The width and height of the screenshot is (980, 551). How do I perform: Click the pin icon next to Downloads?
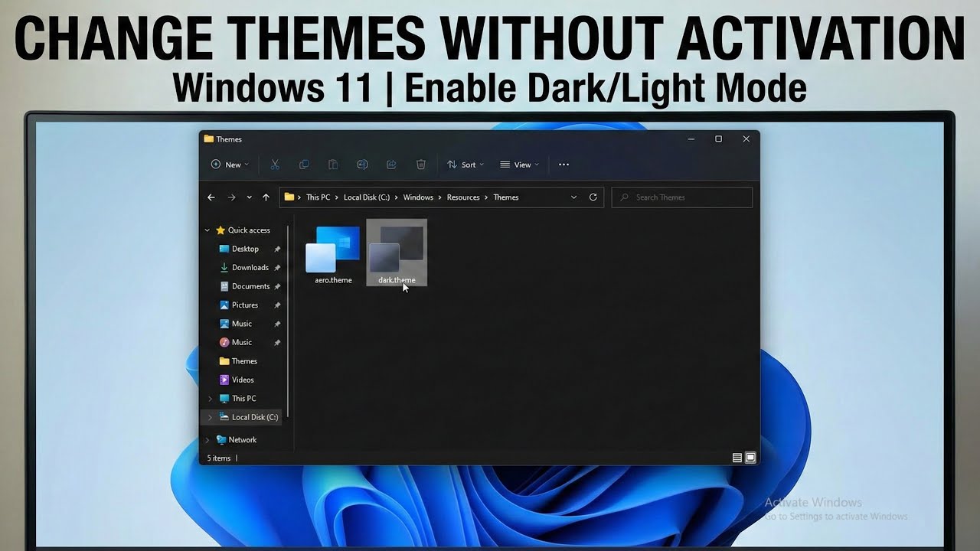point(277,268)
